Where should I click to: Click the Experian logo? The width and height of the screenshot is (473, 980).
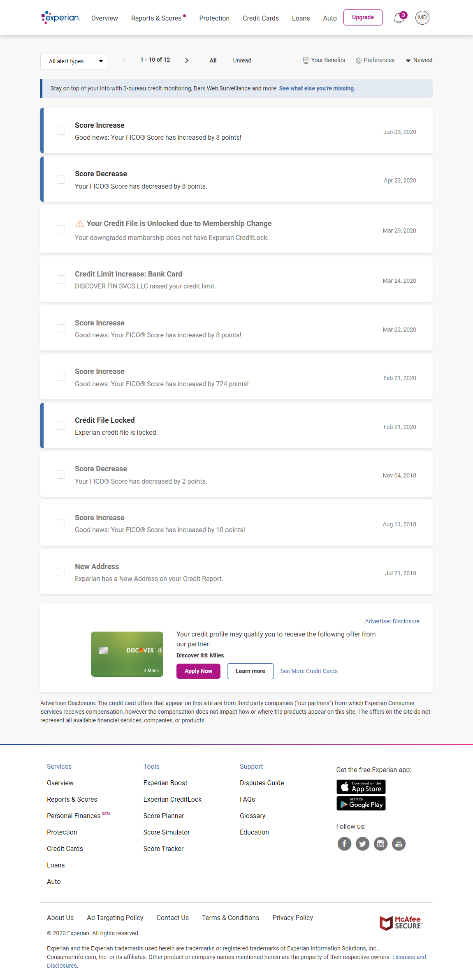[61, 18]
